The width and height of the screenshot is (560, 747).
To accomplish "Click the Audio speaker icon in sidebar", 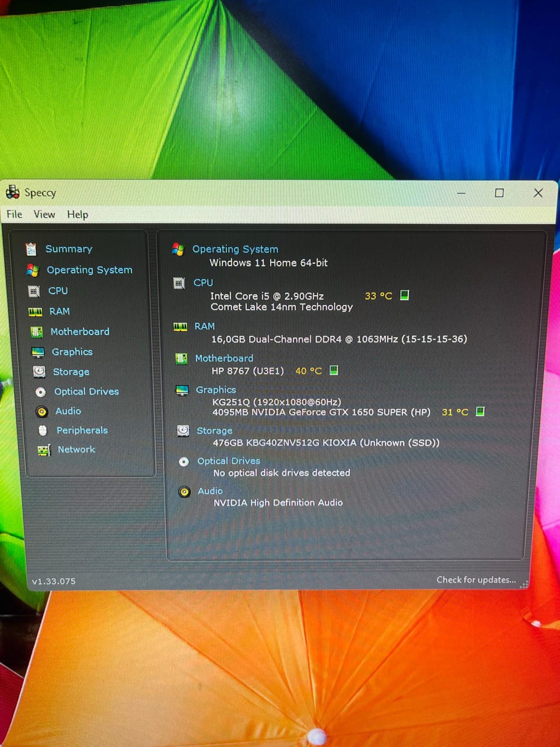I will click(41, 411).
